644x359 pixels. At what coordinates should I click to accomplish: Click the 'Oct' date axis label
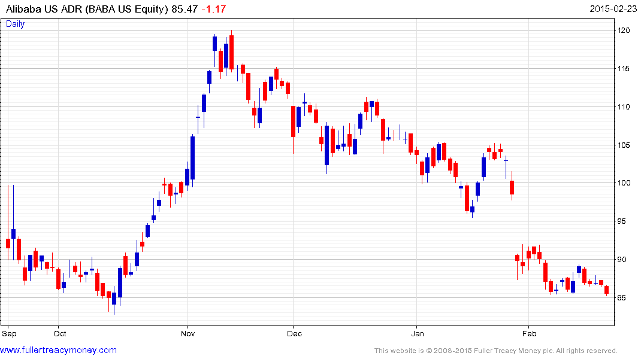pyautogui.click(x=60, y=333)
